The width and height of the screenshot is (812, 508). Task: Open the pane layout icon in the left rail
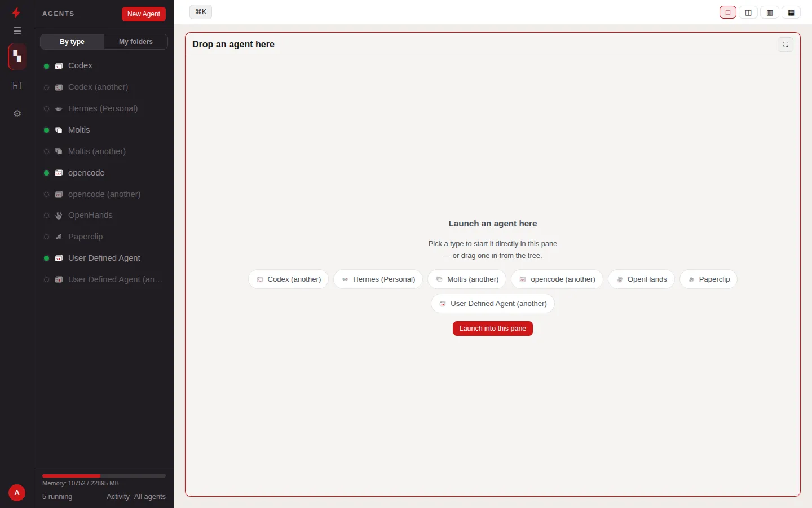pos(17,85)
